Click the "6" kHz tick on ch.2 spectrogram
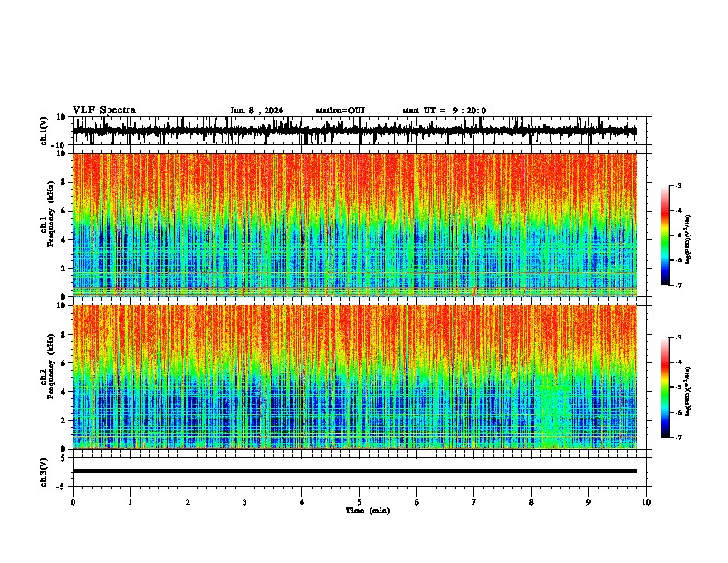The image size is (728, 563). click(x=63, y=363)
